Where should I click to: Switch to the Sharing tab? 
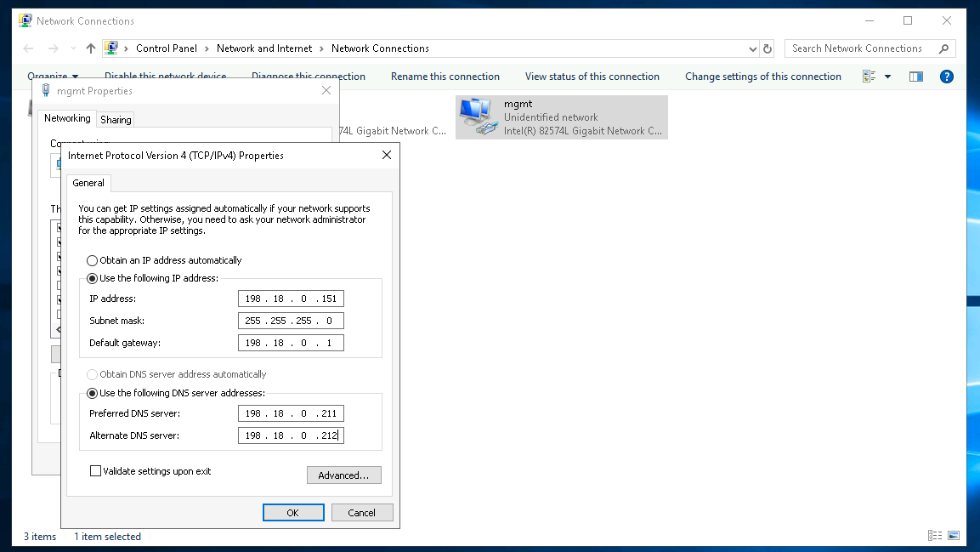pyautogui.click(x=116, y=120)
